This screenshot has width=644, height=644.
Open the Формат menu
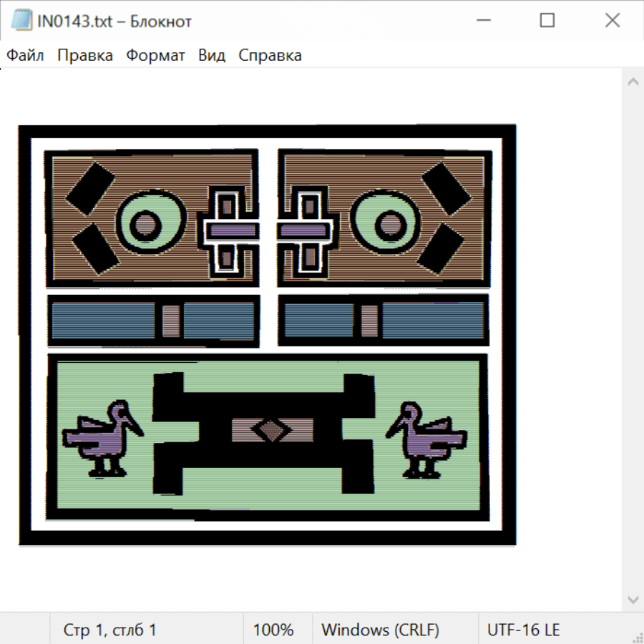155,56
